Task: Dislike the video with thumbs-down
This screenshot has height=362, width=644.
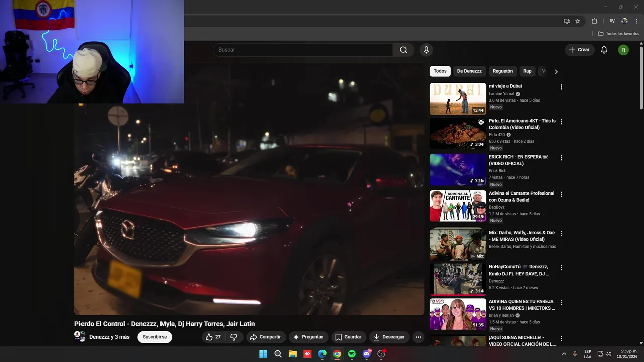Action: click(x=234, y=337)
